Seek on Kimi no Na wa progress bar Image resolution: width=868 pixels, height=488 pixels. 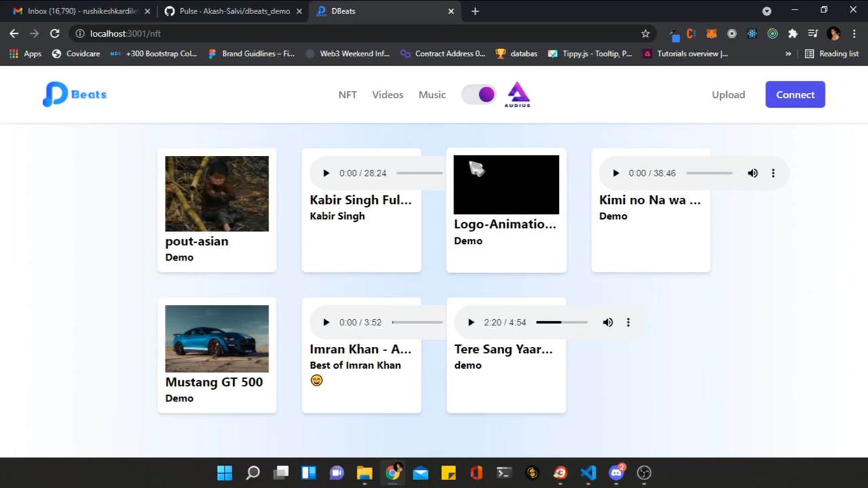pyautogui.click(x=709, y=174)
